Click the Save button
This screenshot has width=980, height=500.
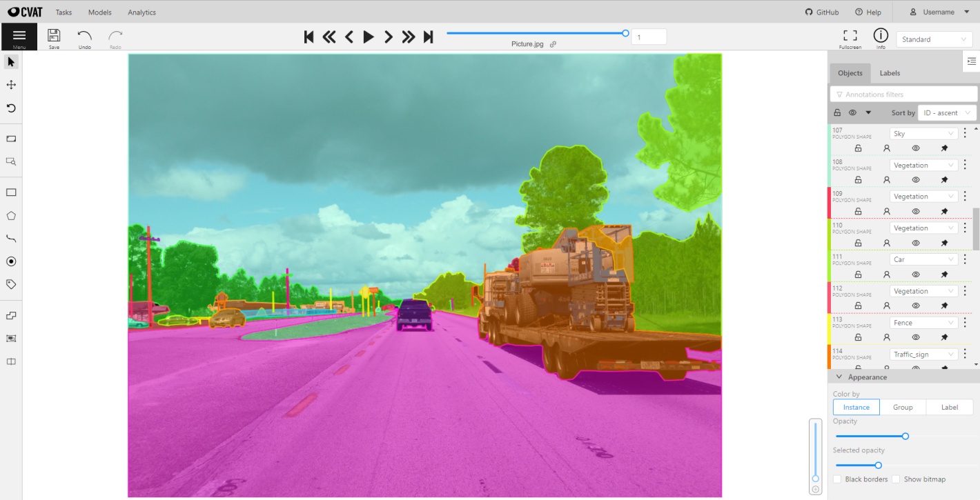pyautogui.click(x=53, y=37)
